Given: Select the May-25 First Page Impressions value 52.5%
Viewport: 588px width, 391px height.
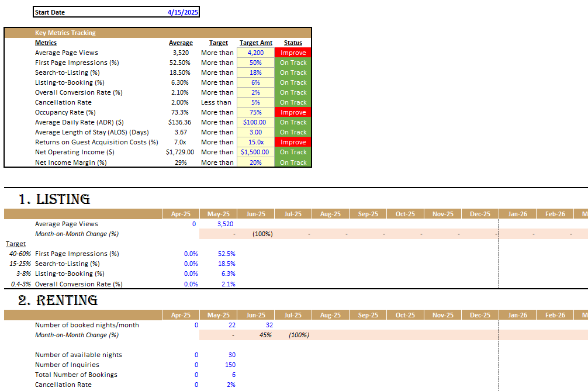Looking at the screenshot, I should [226, 254].
